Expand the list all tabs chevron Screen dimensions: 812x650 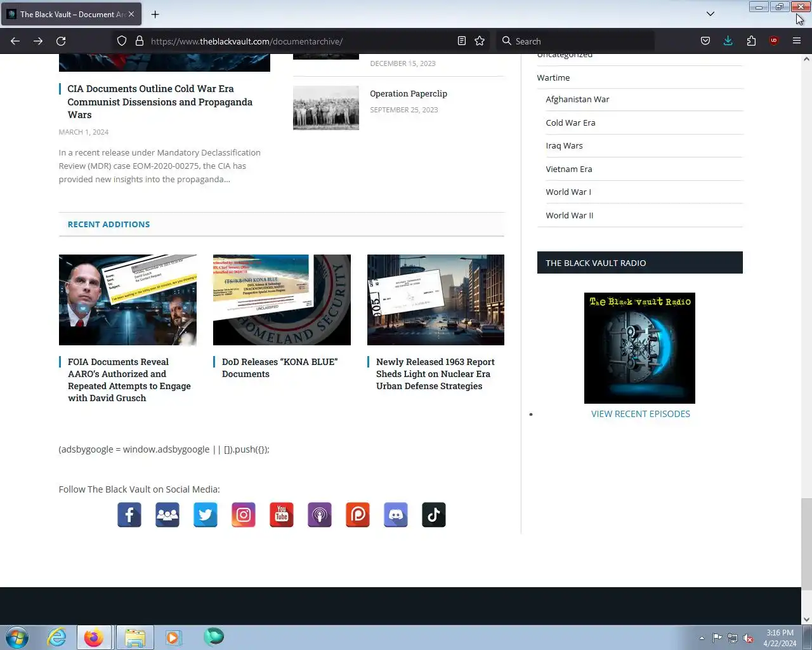tap(710, 14)
